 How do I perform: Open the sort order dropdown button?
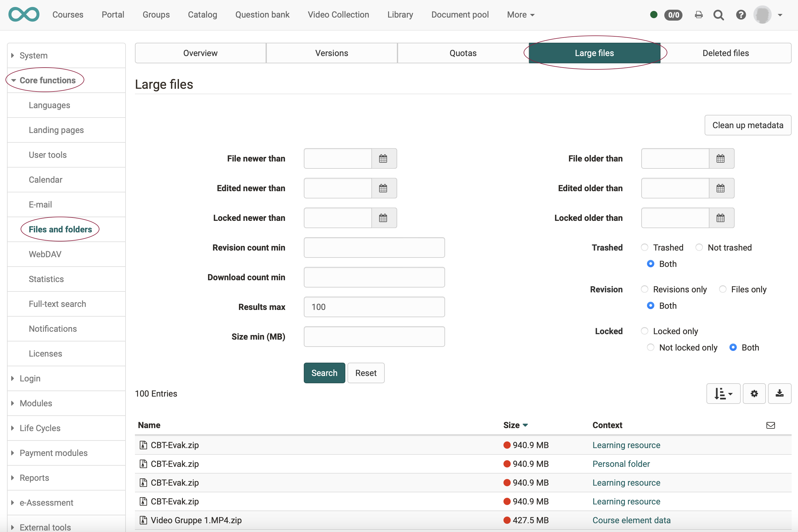(723, 394)
